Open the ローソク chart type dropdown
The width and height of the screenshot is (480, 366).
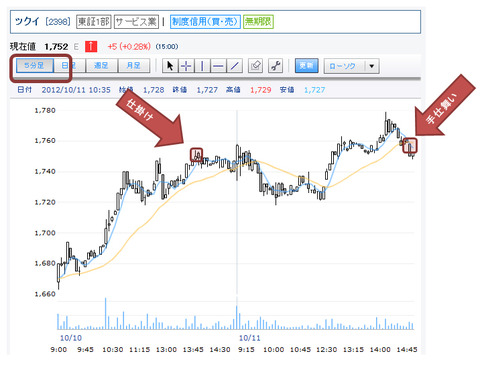[x=351, y=66]
